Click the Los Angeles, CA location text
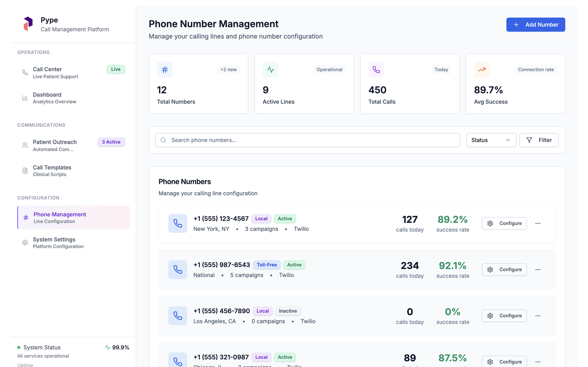The height and width of the screenshot is (367, 588). click(x=215, y=321)
